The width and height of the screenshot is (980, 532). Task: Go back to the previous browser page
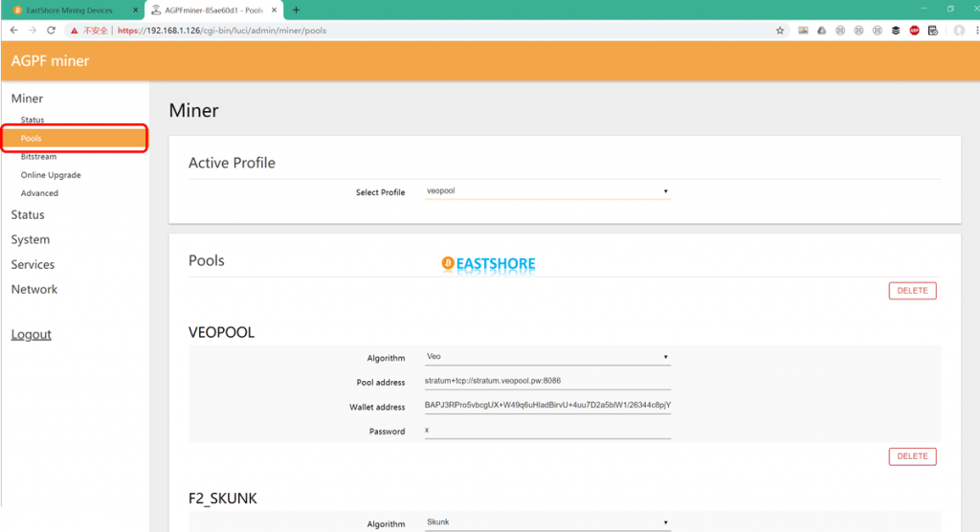(x=13, y=31)
